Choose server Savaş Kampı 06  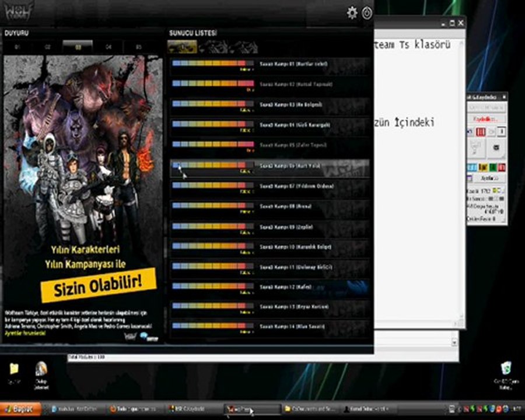(271, 168)
